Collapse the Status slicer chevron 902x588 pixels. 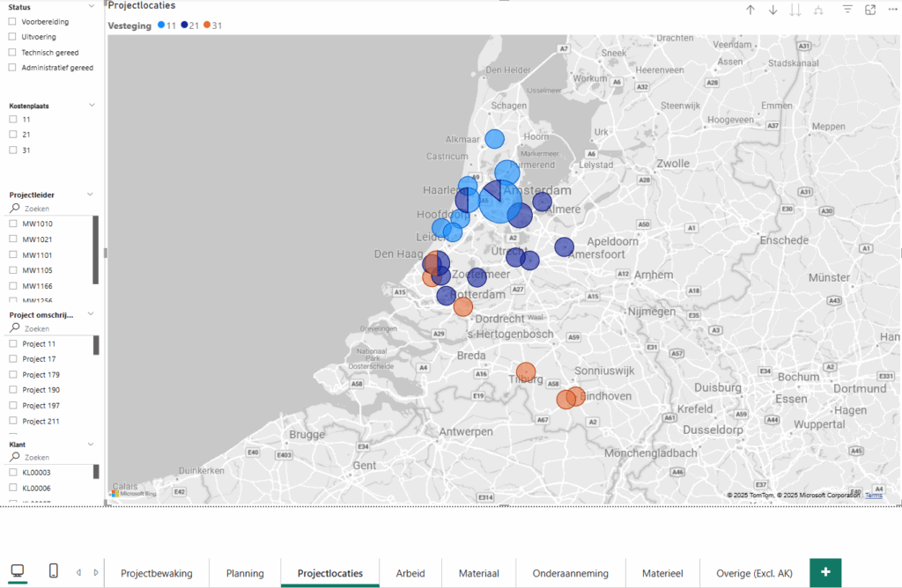92,6
